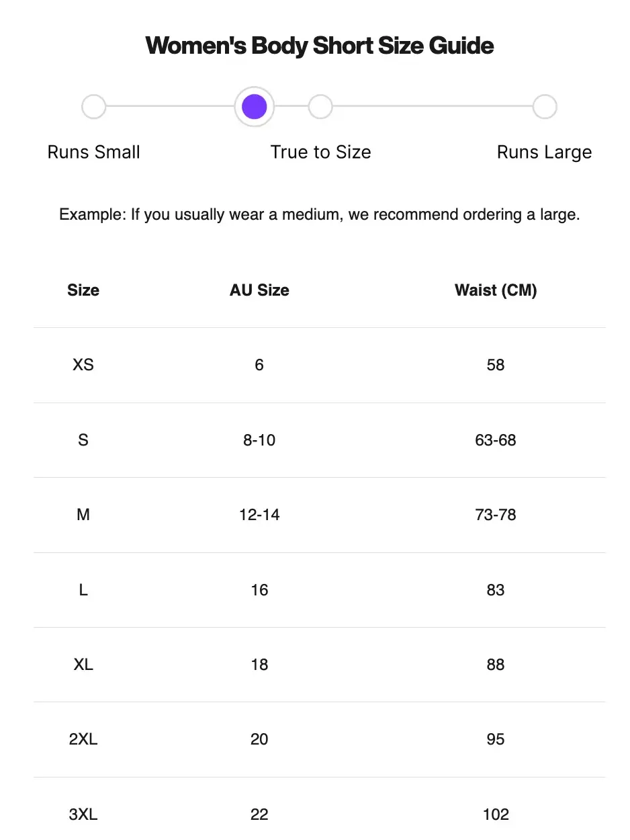Select the XS size row label

click(x=83, y=365)
